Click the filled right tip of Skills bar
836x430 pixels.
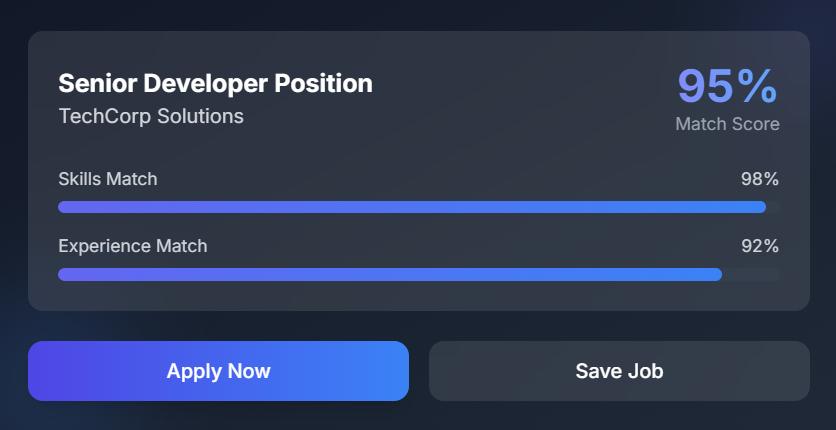pos(760,207)
